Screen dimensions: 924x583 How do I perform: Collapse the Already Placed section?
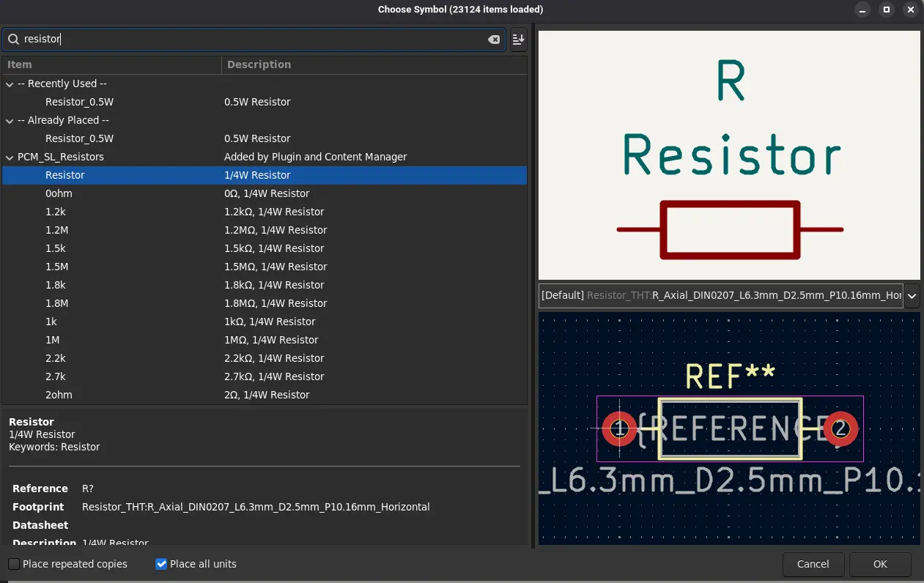click(10, 120)
